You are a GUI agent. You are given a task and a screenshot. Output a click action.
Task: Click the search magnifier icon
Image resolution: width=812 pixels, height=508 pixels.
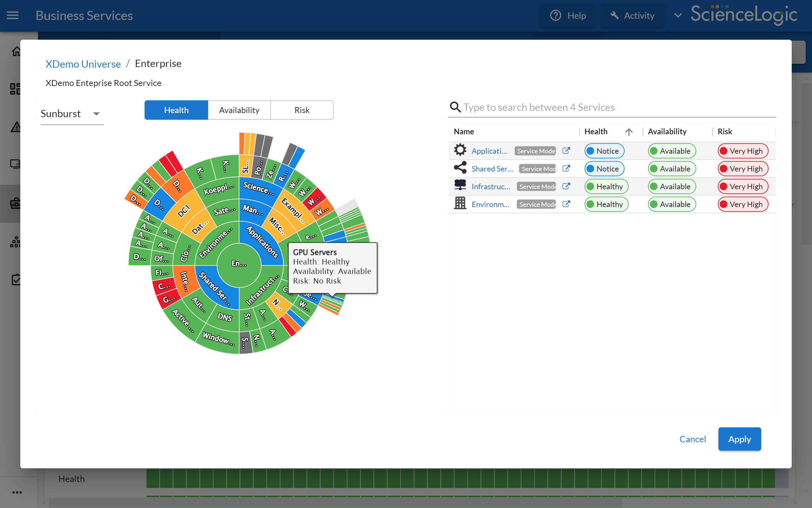point(455,107)
